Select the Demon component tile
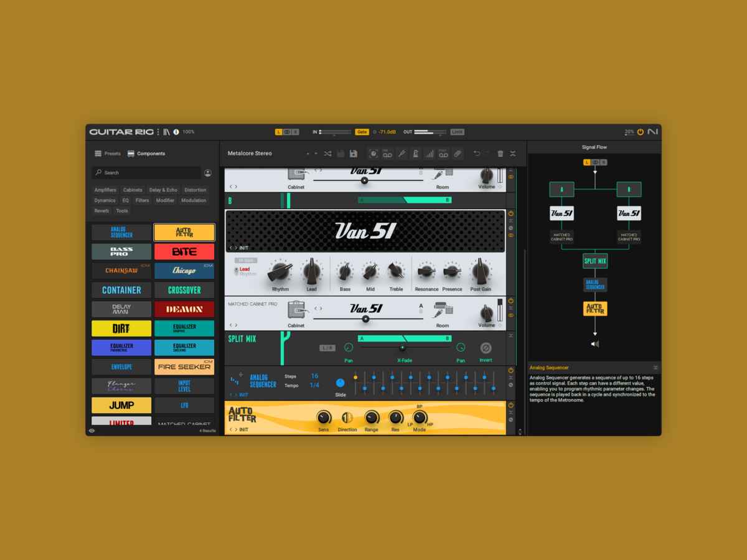 click(184, 309)
